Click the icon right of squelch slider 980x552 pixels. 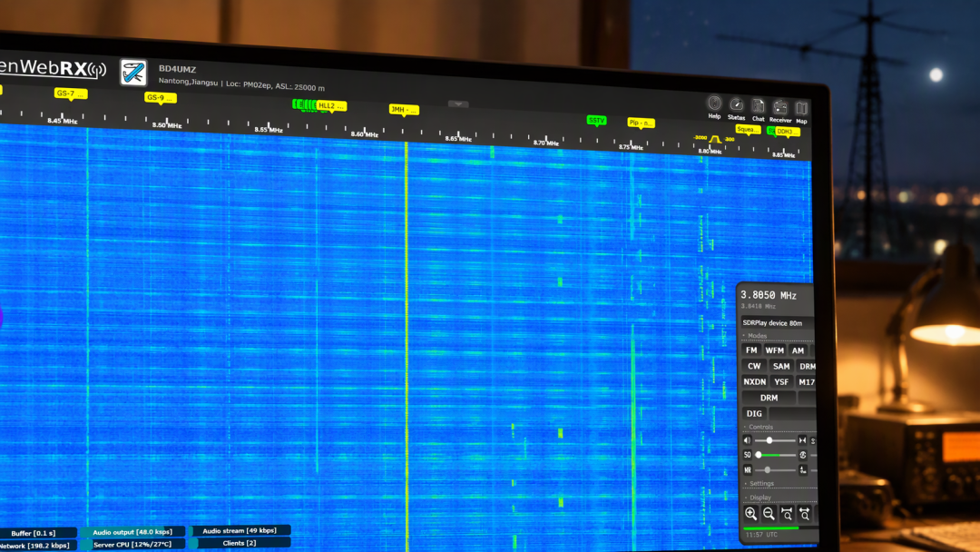pyautogui.click(x=802, y=455)
